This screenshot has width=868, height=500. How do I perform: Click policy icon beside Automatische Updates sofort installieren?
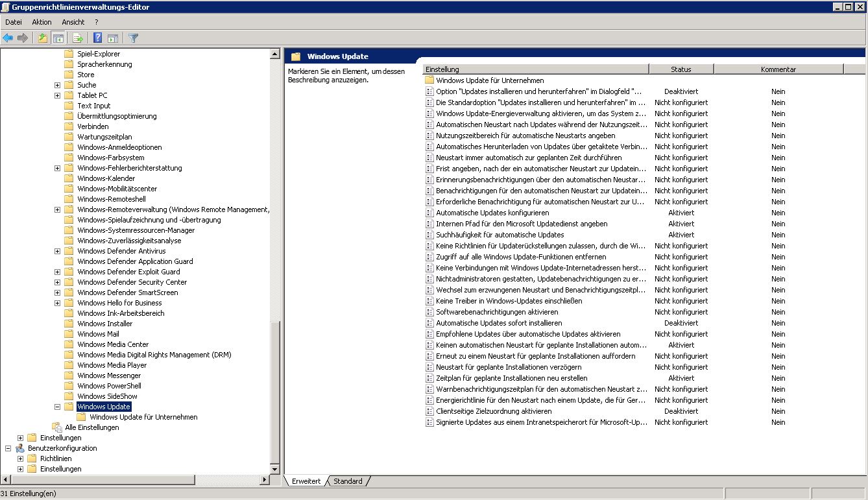point(429,323)
